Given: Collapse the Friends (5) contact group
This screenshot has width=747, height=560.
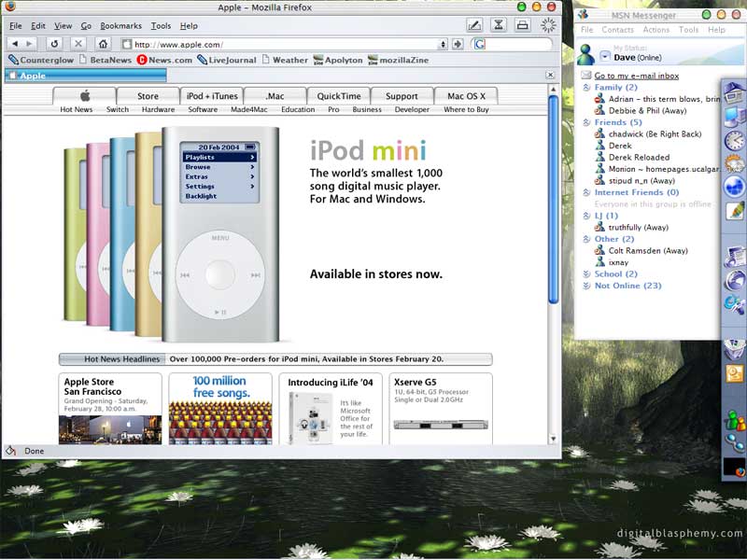Looking at the screenshot, I should (x=586, y=122).
